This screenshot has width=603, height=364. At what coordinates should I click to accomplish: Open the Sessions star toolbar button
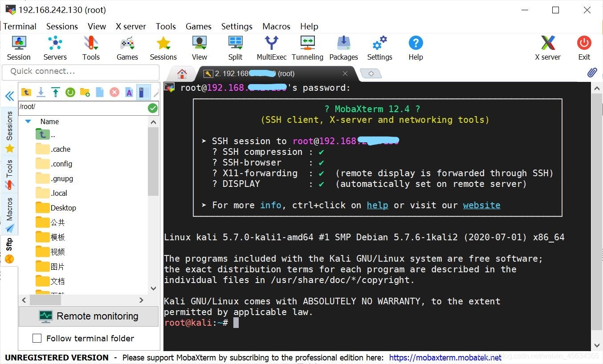coord(163,48)
